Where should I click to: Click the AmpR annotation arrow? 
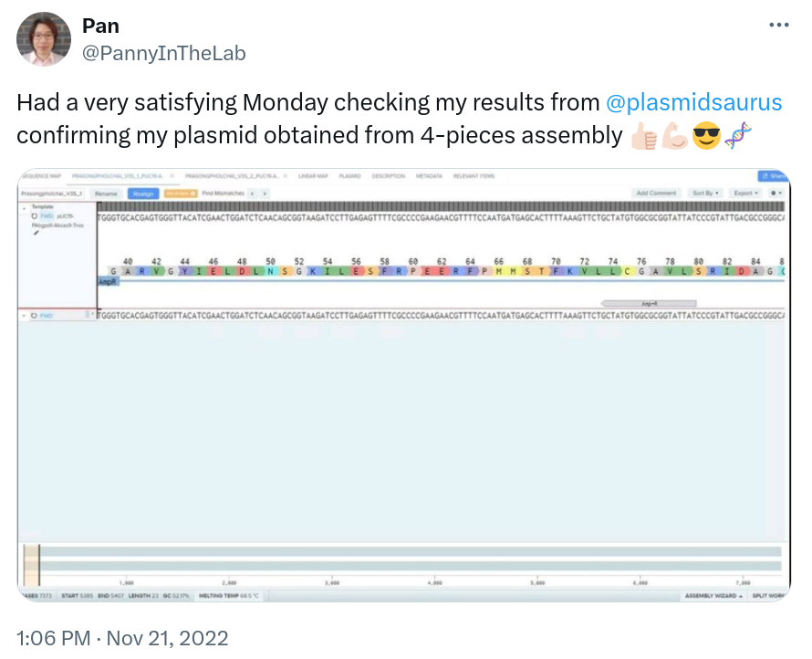coord(650,301)
